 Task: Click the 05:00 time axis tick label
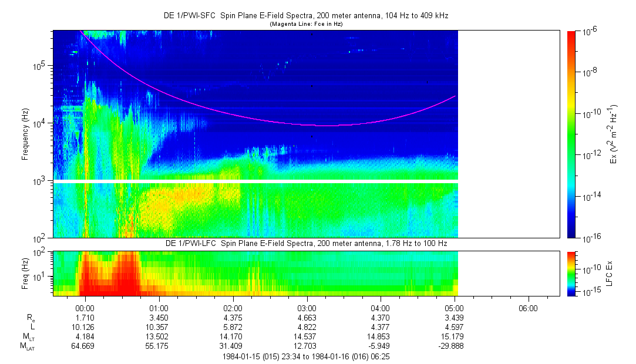(454, 307)
